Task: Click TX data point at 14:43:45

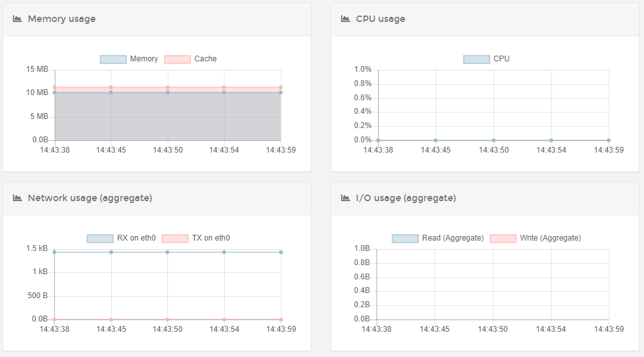Action: (111, 319)
